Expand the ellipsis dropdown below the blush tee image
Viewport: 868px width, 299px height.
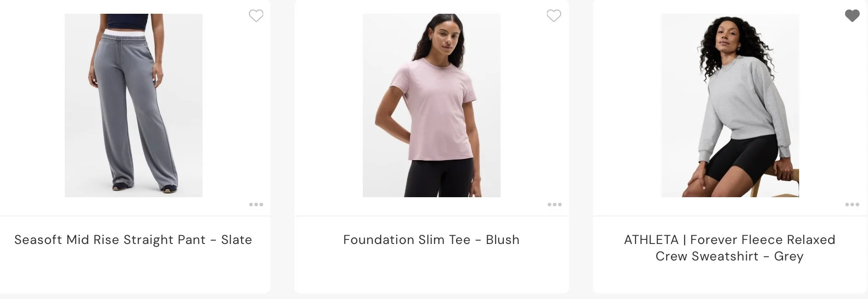(554, 205)
